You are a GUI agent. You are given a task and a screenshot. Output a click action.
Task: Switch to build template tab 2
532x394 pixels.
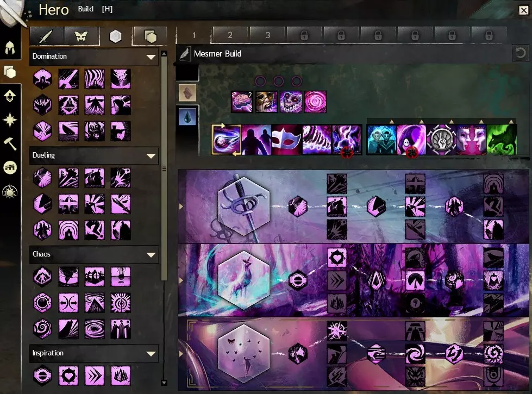(230, 35)
